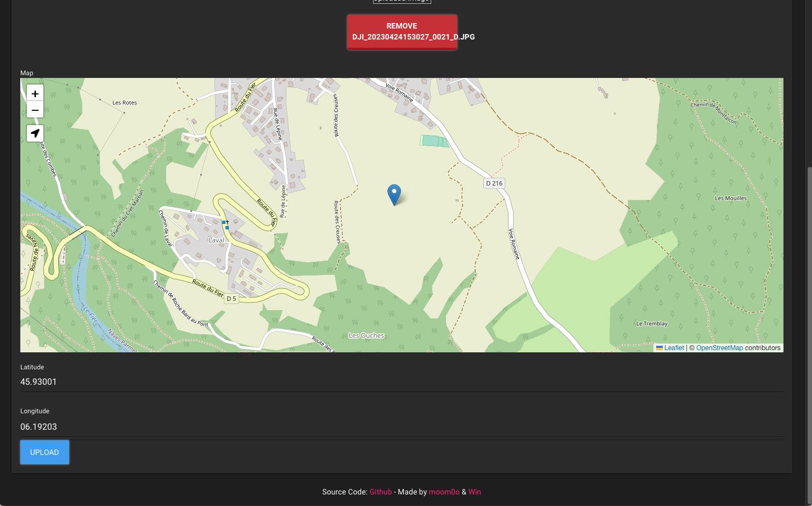Click the D 216 road label

[x=494, y=183]
